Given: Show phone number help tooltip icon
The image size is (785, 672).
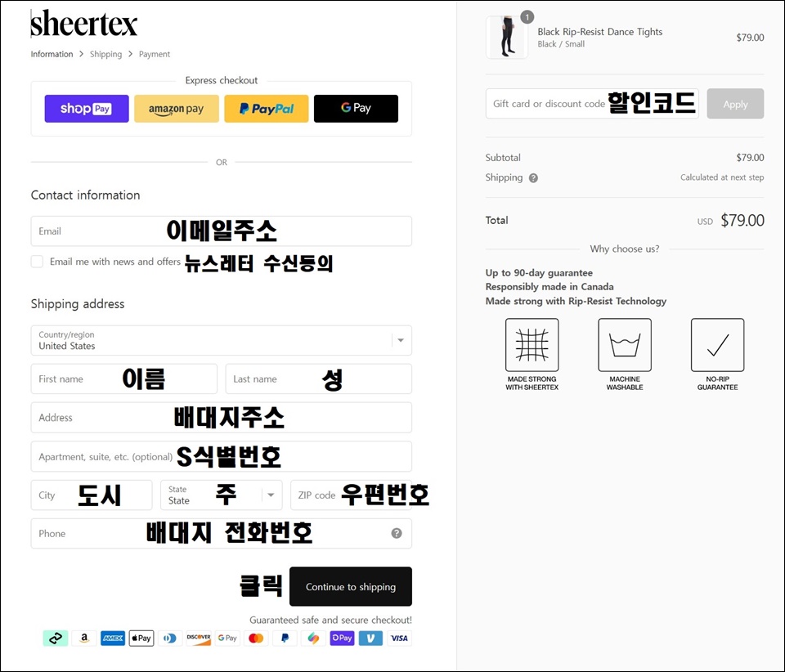Looking at the screenshot, I should 397,533.
